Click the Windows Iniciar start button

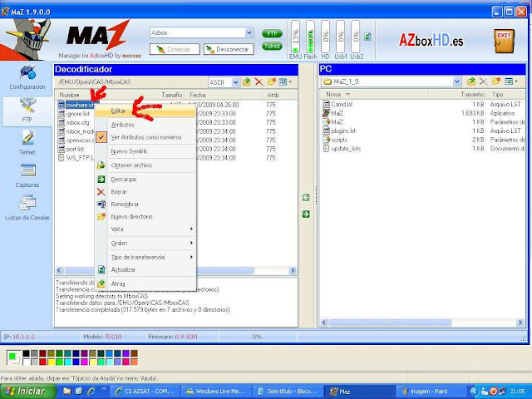(x=27, y=392)
